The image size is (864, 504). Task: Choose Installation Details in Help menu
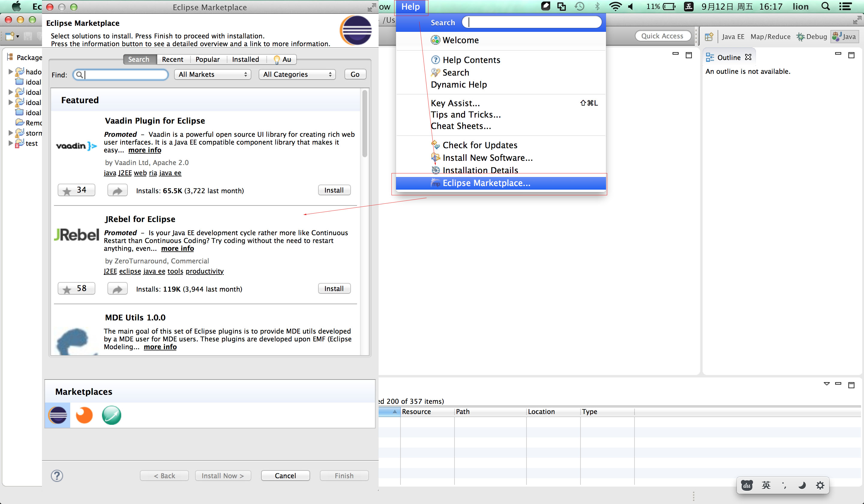click(501, 170)
